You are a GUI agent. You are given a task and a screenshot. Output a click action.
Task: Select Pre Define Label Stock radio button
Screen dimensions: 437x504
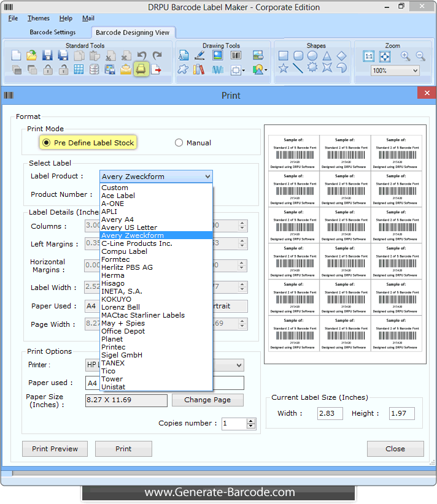[46, 143]
